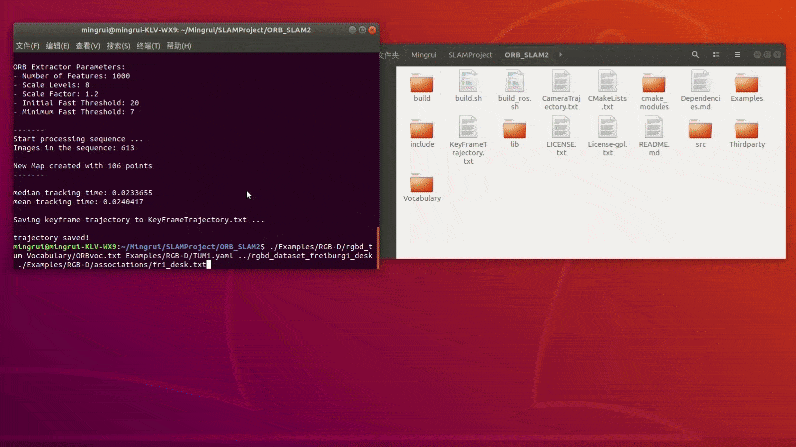The height and width of the screenshot is (447, 796).
Task: Open the file manager hamburger menu
Action: [737, 55]
